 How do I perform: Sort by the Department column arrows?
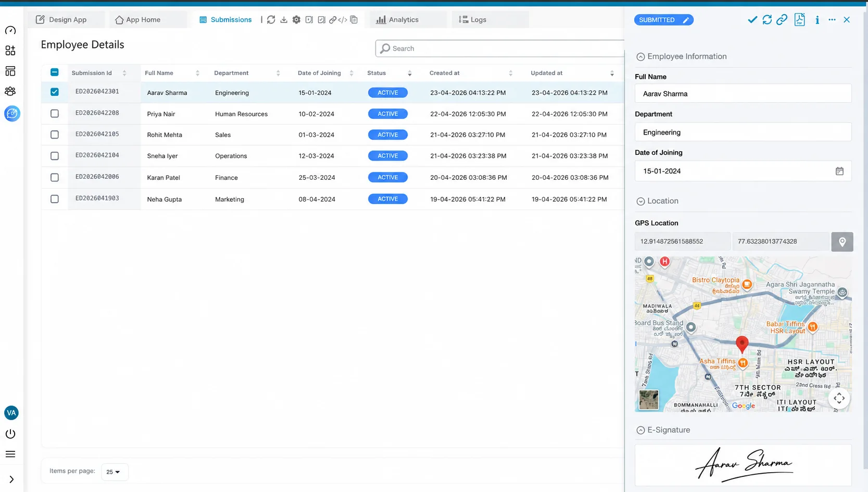pyautogui.click(x=278, y=73)
